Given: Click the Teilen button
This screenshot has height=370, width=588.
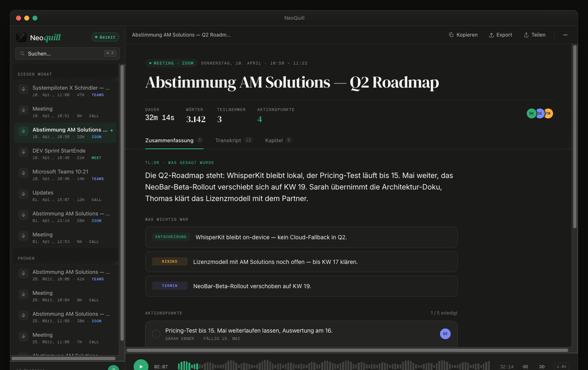Looking at the screenshot, I should tap(535, 35).
